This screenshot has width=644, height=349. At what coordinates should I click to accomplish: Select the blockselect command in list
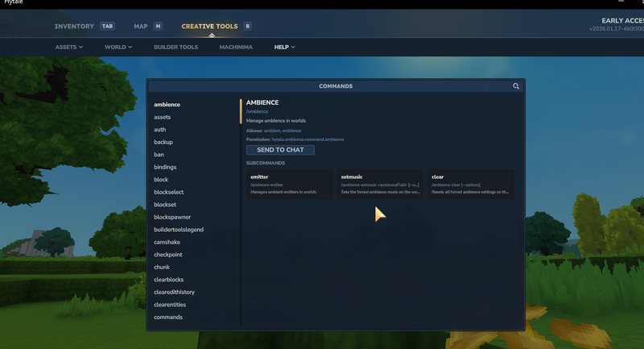tap(169, 192)
